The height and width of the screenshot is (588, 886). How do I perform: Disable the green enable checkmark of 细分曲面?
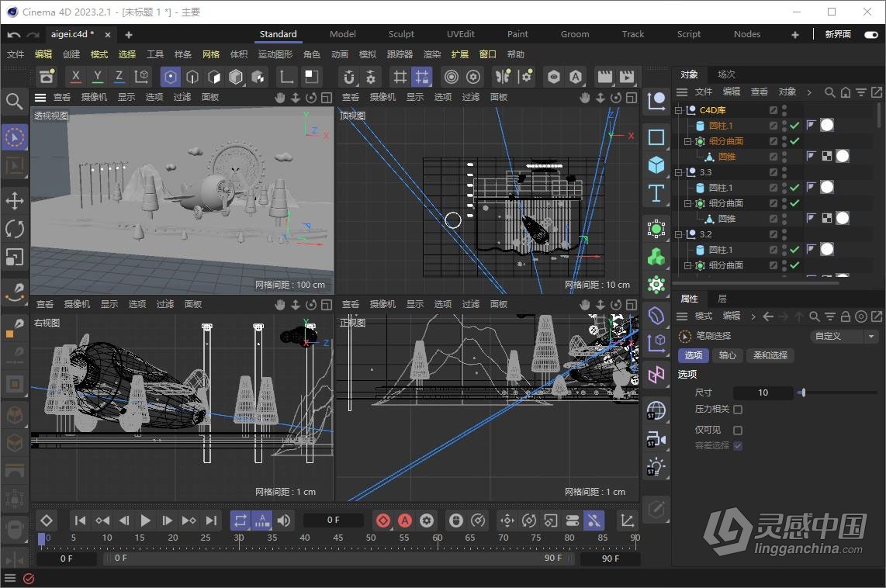[x=795, y=141]
